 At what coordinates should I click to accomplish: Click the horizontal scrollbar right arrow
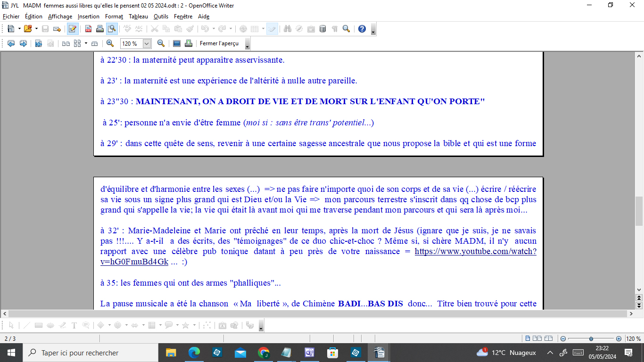(631, 313)
